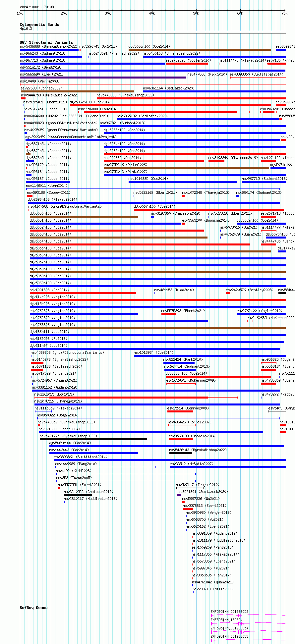Click nsv6361164 (Sedlazeck2020) label
295x644 pixels.
point(169,88)
